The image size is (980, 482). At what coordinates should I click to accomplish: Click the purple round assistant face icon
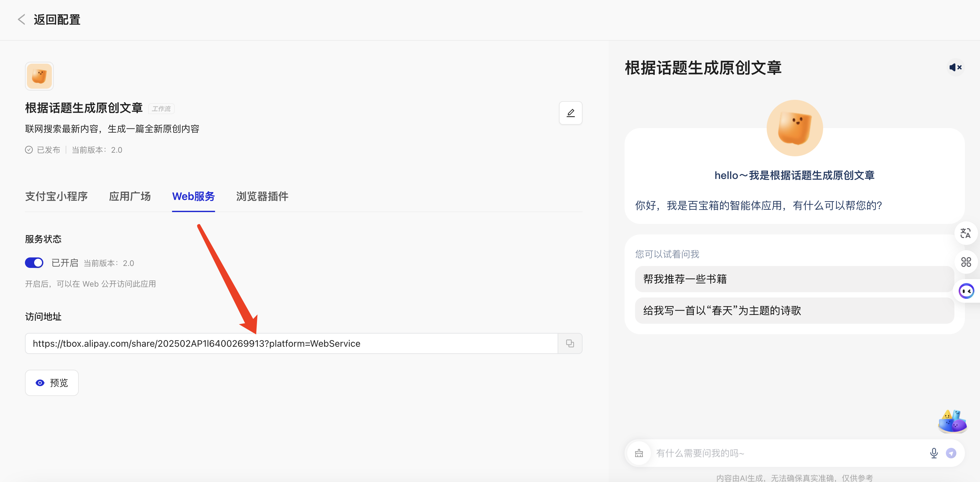[x=966, y=291]
